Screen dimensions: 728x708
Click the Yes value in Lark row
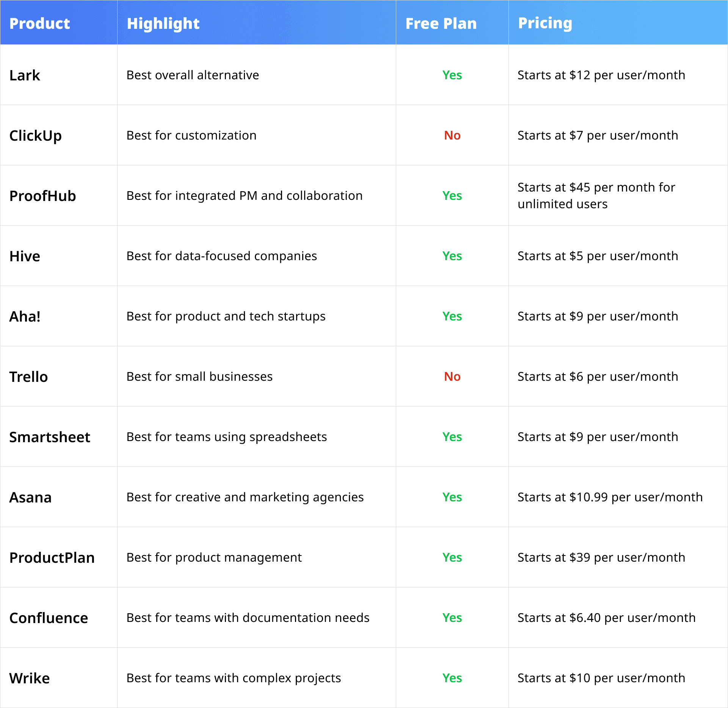pos(452,75)
